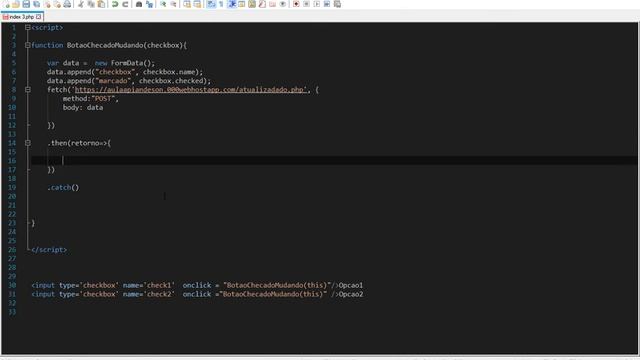Collapse BotaoChecadoMudando function fold marker
The image size is (640, 360).
click(x=28, y=45)
